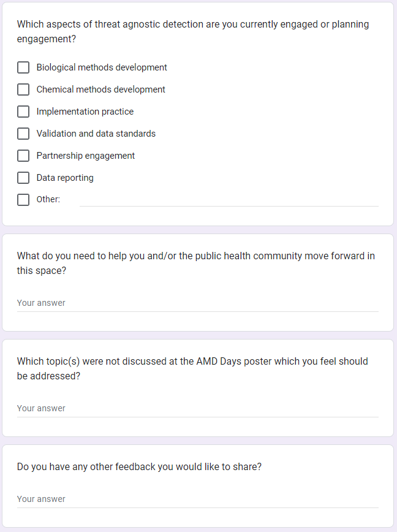Click the 'Implementation practice' label text
The width and height of the screenshot is (397, 532).
[x=85, y=112]
